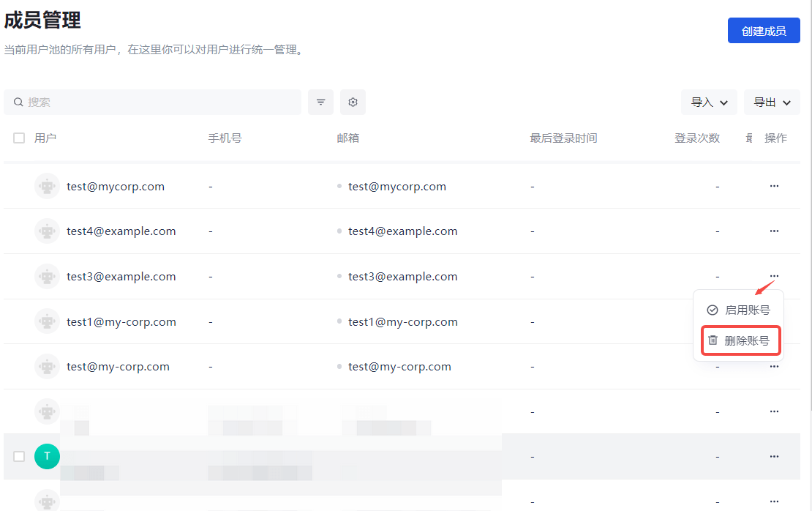Click the 最后登录时间 column header
This screenshot has height=511, width=812.
coord(563,138)
